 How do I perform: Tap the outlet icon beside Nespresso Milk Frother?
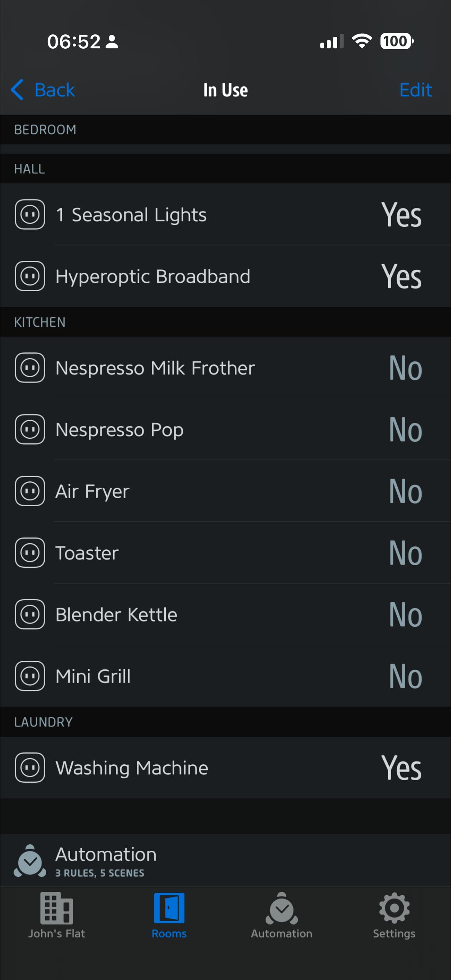click(x=30, y=368)
